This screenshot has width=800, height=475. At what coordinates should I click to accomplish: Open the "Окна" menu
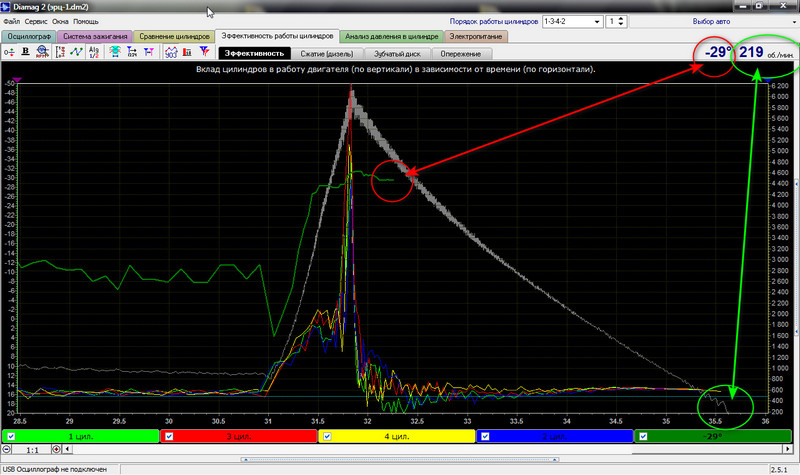coord(60,22)
